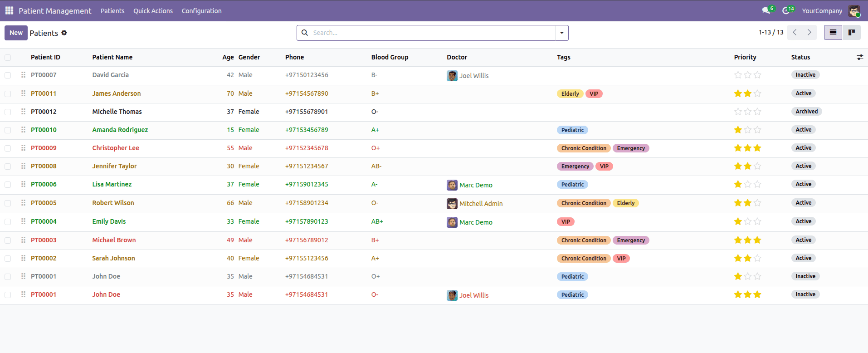Screen dimensions: 868x353
Task: Open the apps grid menu icon
Action: [x=9, y=10]
